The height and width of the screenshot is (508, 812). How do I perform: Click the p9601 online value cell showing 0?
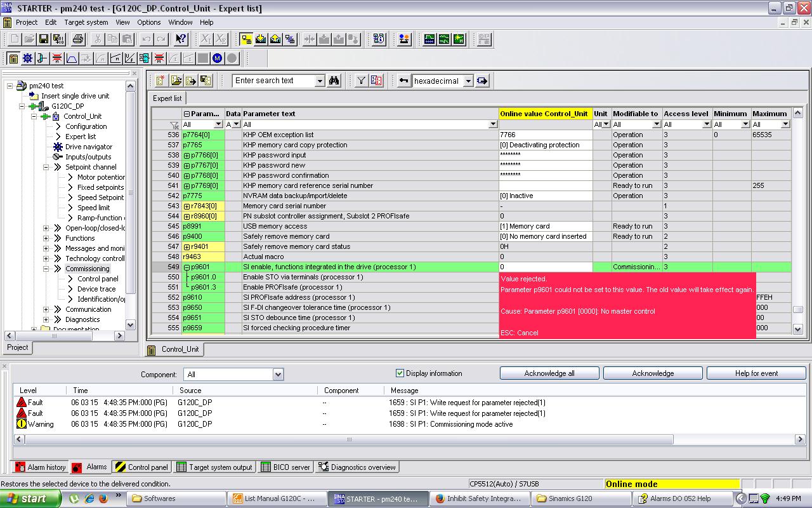point(546,267)
